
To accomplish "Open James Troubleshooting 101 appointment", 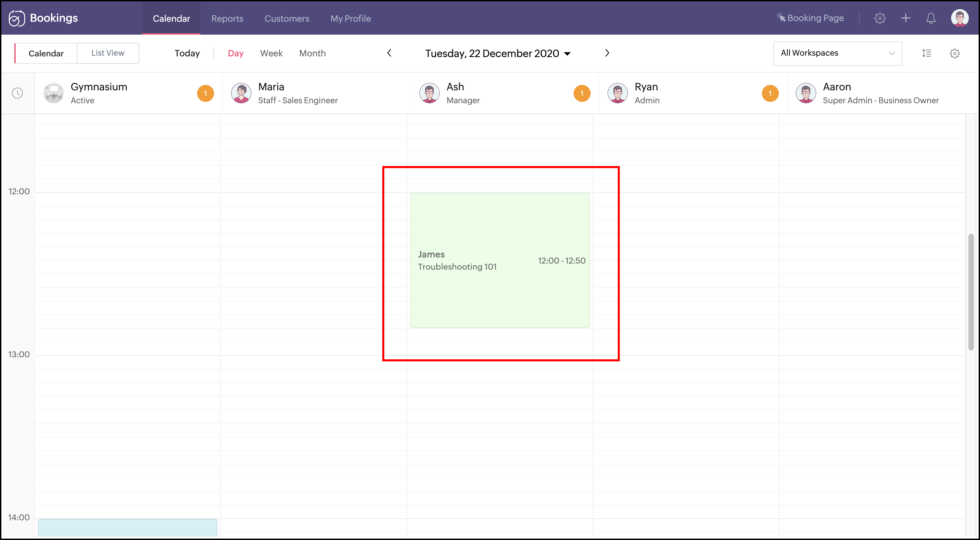I will [x=500, y=260].
